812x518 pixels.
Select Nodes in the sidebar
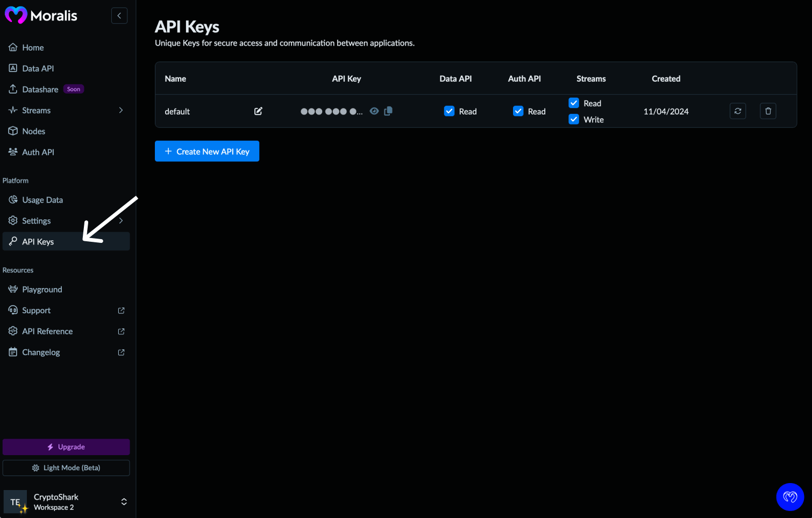click(x=33, y=131)
